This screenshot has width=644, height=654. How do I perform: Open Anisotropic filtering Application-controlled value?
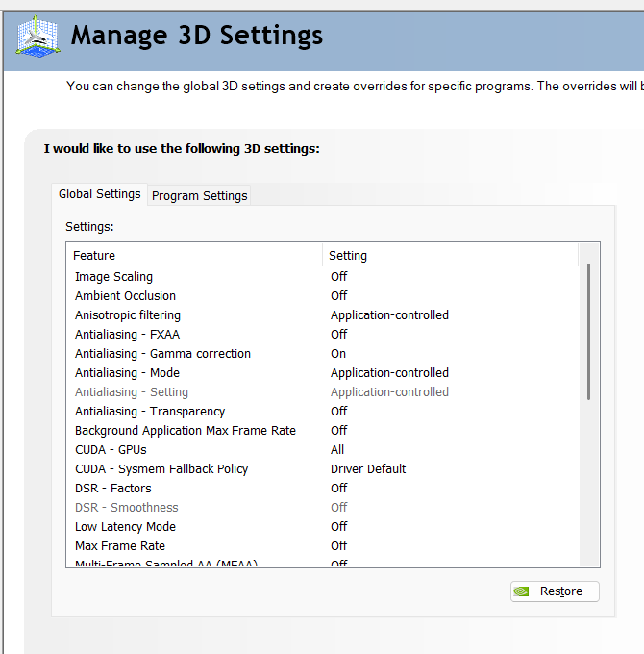389,314
